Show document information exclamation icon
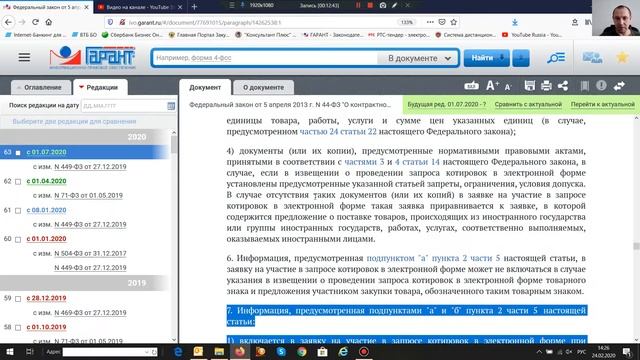Viewport: 640px width, 360px height. pyautogui.click(x=601, y=86)
